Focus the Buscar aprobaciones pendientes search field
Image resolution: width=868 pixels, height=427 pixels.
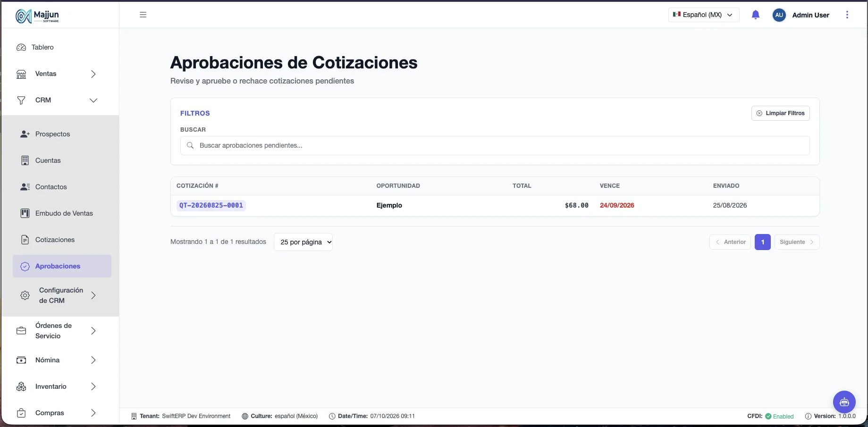pyautogui.click(x=495, y=145)
